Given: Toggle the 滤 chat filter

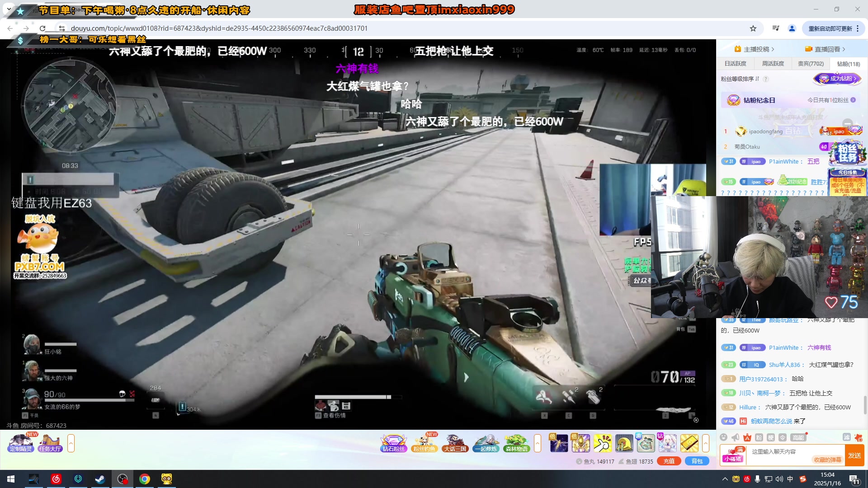Looking at the screenshot, I should point(846,437).
